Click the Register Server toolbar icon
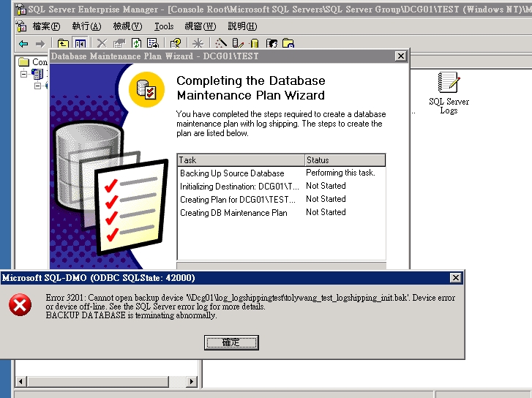 coord(238,43)
